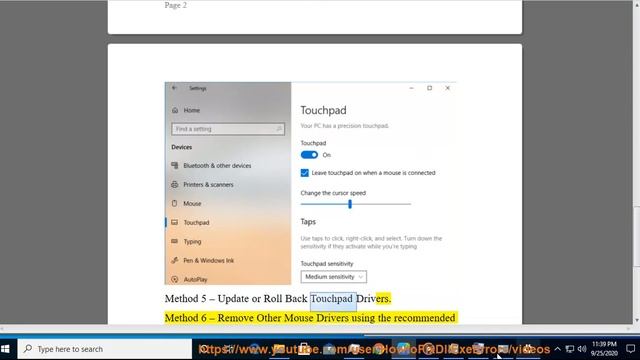640x360 pixels.
Task: Maximize the Settings window in the screenshot
Action: click(x=429, y=88)
